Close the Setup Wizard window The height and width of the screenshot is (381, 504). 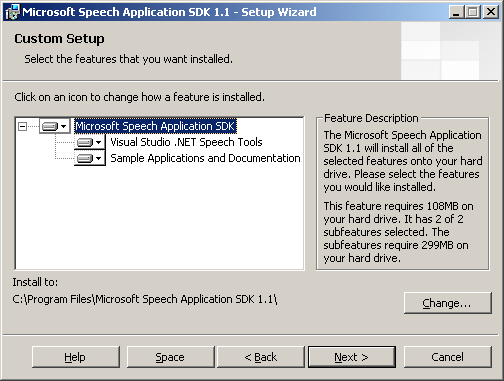pos(491,12)
